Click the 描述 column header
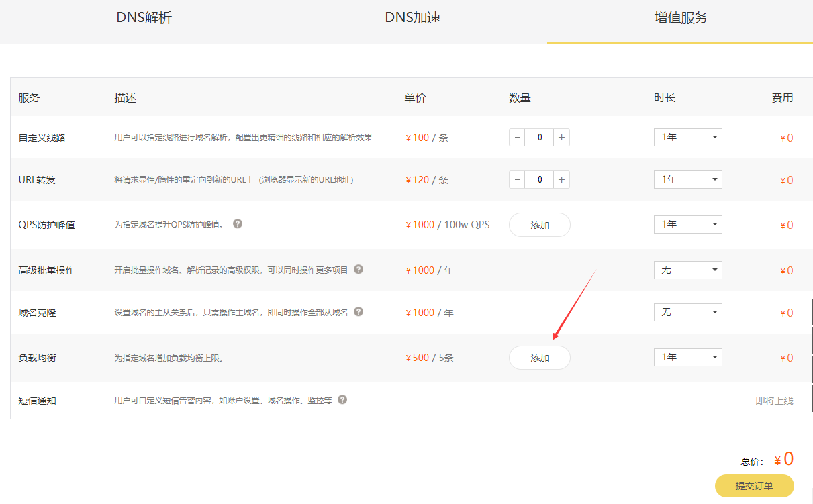The image size is (813, 504). tap(125, 98)
